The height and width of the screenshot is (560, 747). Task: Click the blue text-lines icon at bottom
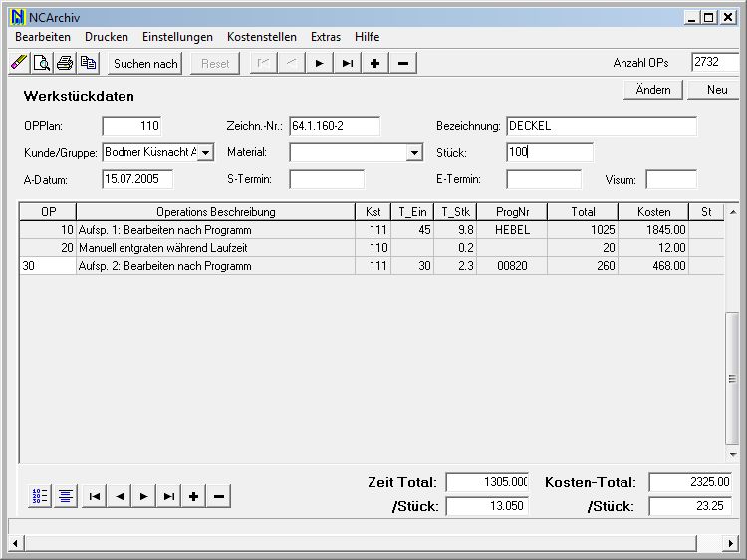coord(66,496)
